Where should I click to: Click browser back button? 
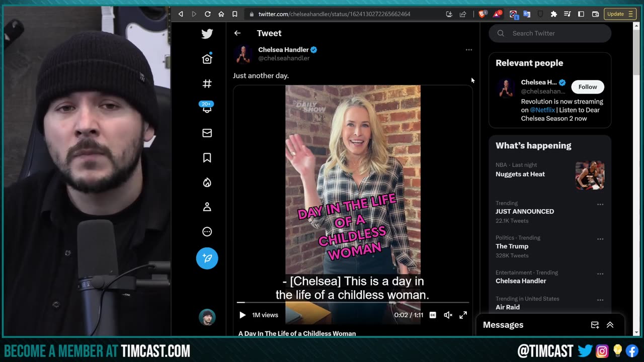pos(181,14)
